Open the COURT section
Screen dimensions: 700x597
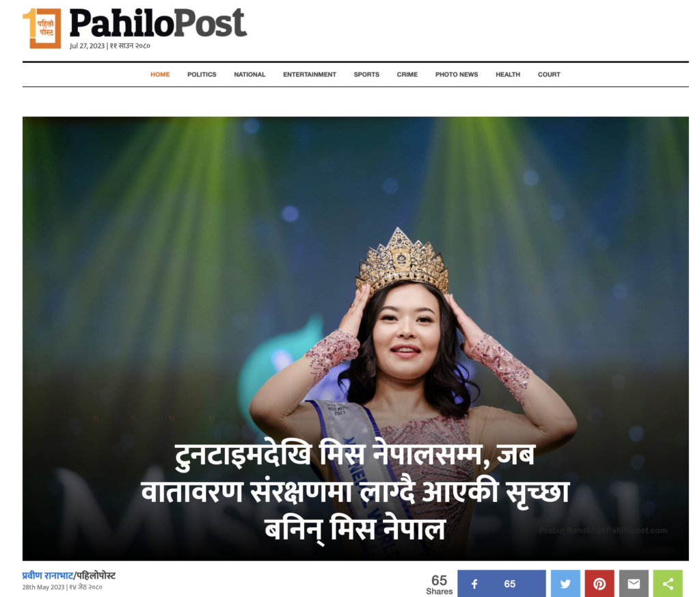click(549, 75)
